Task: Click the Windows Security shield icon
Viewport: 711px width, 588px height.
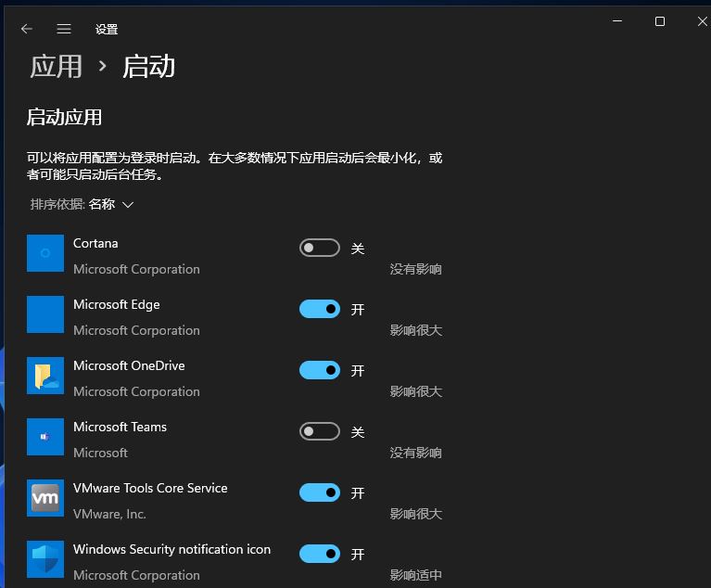Action: click(x=45, y=559)
